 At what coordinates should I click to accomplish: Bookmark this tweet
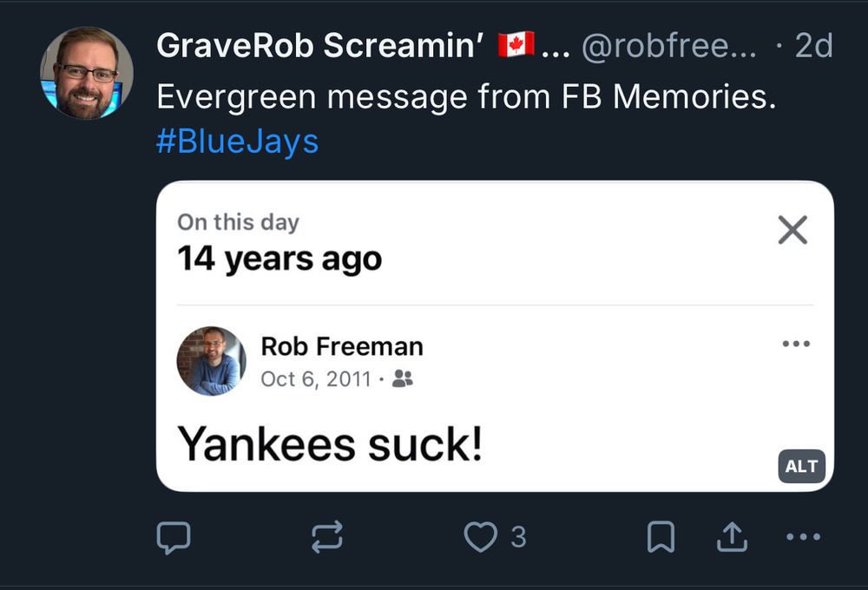[661, 536]
